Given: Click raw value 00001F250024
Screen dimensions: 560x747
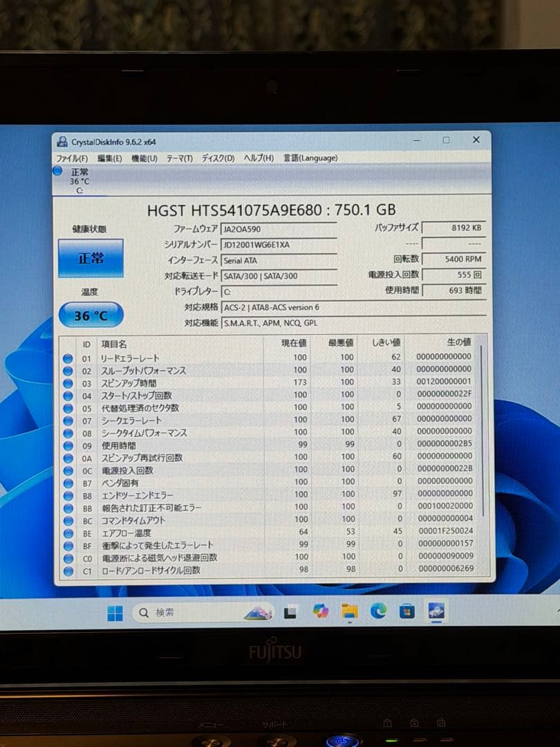Looking at the screenshot, I should pyautogui.click(x=446, y=531).
